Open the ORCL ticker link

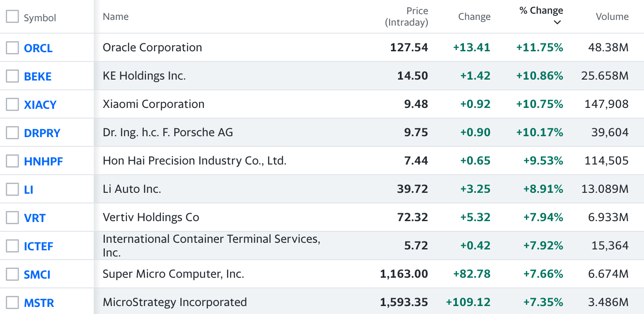[38, 48]
